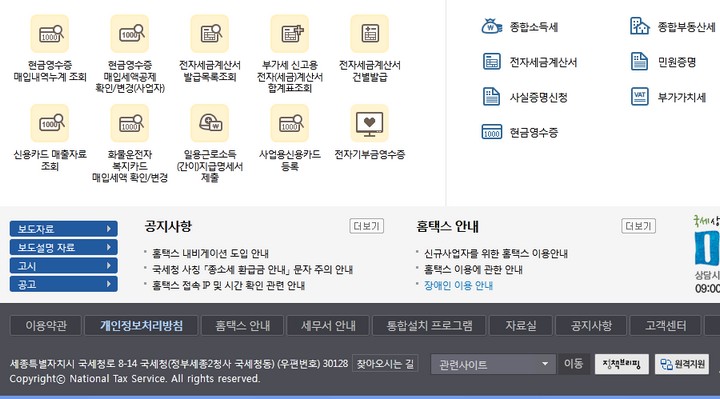Click the 종합소득세 money bag icon
This screenshot has height=399, width=720.
click(491, 27)
